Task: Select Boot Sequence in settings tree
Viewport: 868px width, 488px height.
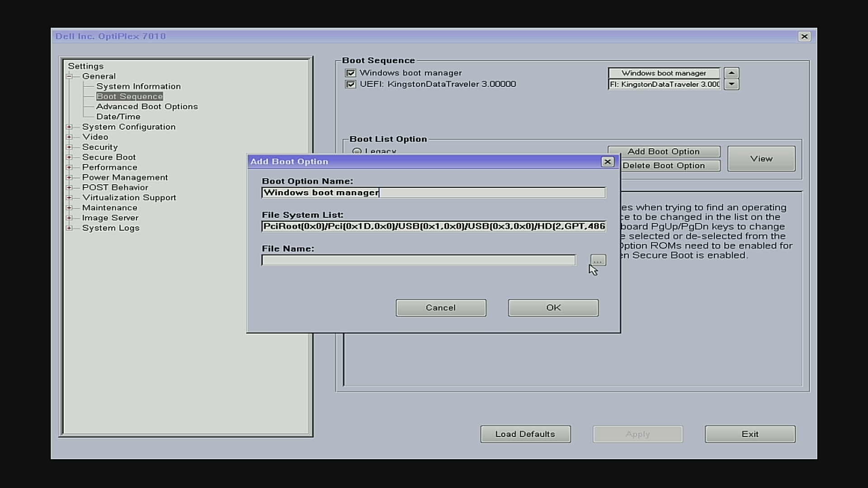Action: point(129,96)
